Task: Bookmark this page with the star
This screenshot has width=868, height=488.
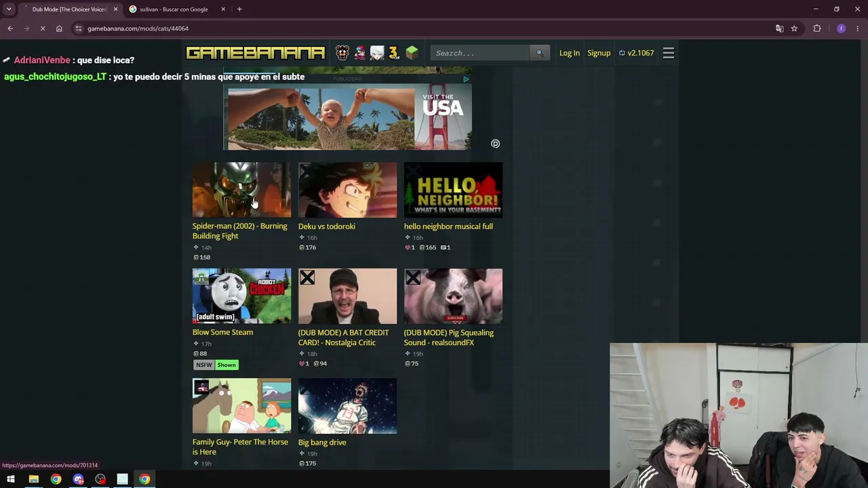Action: [794, 28]
